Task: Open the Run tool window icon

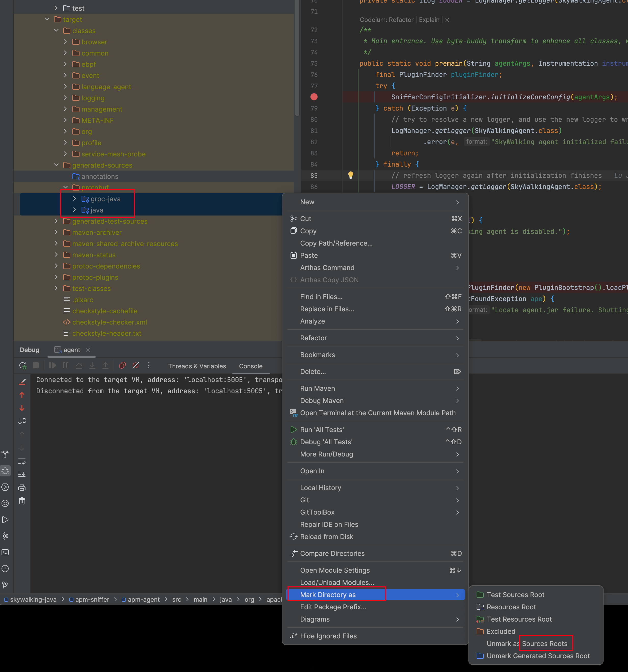Action: pyautogui.click(x=5, y=520)
